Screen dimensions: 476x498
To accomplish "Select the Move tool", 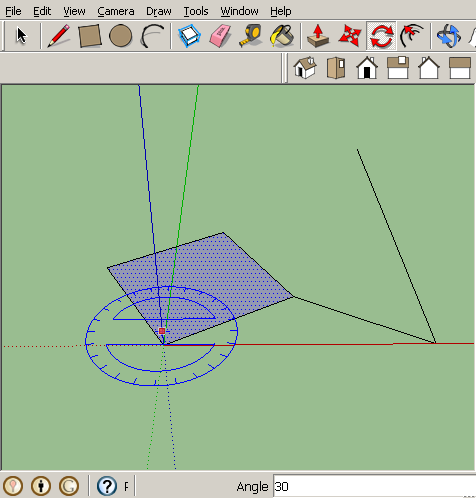I will (350, 36).
